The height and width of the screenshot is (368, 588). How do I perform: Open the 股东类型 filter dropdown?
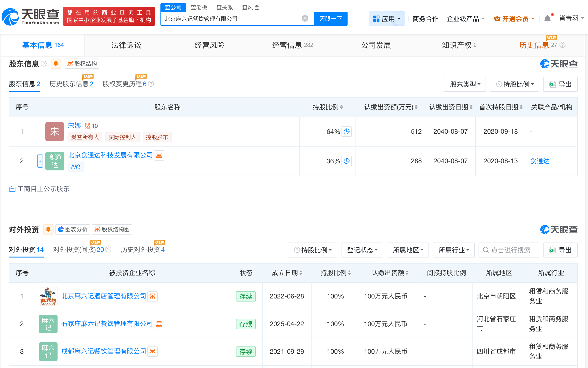click(x=465, y=84)
